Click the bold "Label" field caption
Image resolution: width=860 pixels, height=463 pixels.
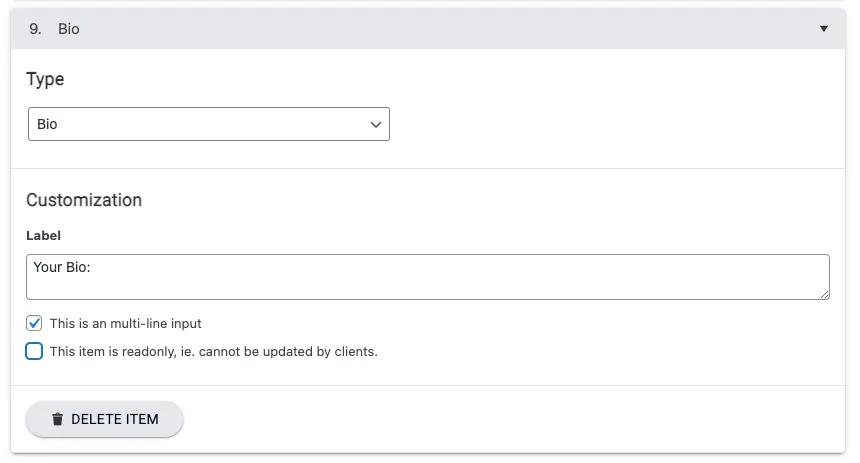pyautogui.click(x=43, y=236)
